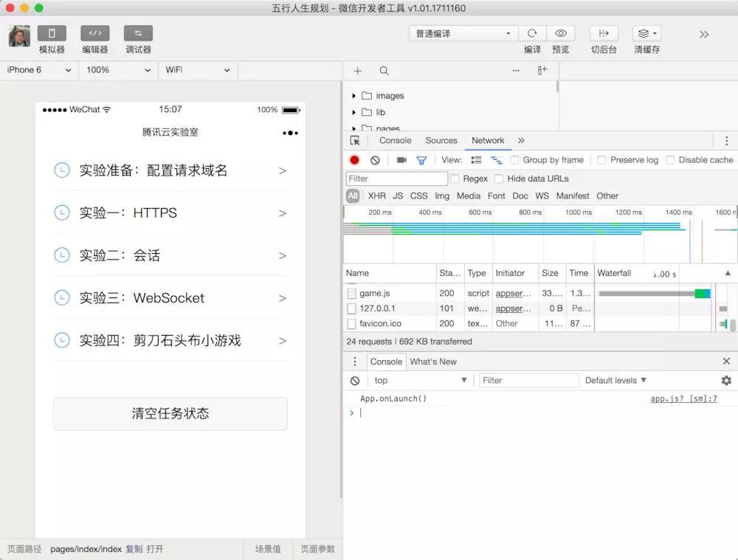Image resolution: width=738 pixels, height=560 pixels.
Task: Open the editor (编辑器) panel icon
Action: (x=94, y=33)
